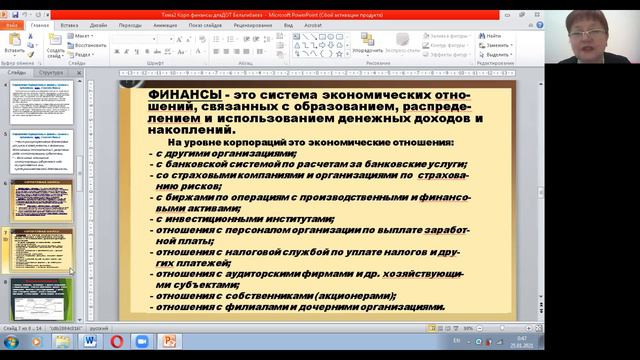Click the Copy icon in clipboard group
This screenshot has width=640, height=360.
(30, 45)
